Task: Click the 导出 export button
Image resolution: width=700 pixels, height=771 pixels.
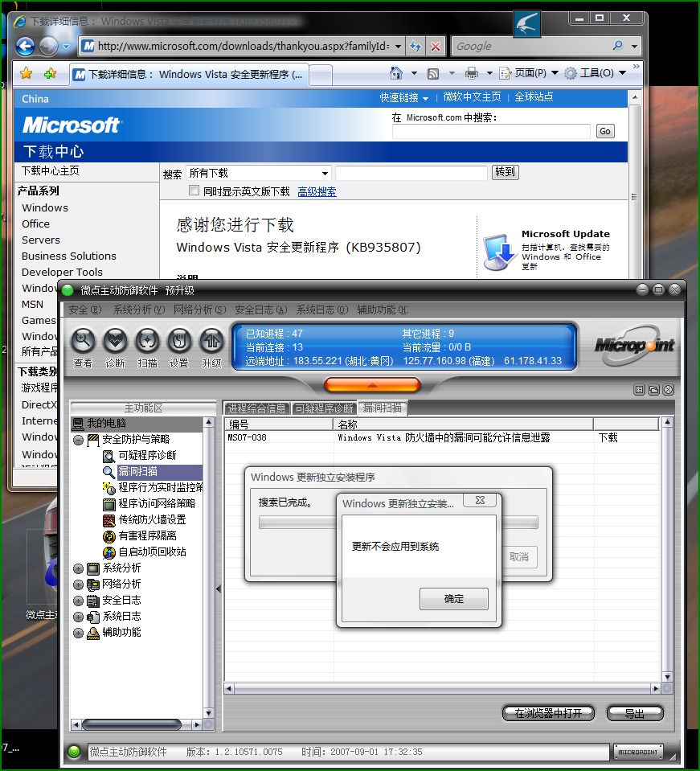Action: coord(635,713)
